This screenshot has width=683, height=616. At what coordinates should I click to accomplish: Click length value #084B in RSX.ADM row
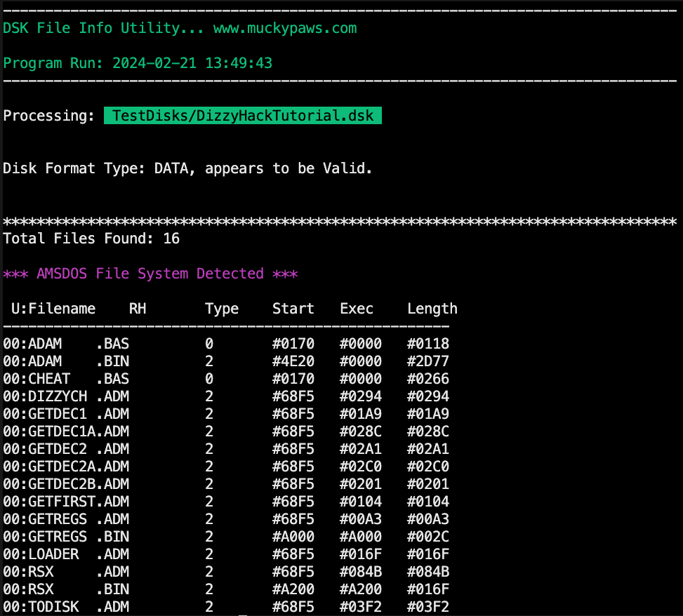(x=427, y=572)
